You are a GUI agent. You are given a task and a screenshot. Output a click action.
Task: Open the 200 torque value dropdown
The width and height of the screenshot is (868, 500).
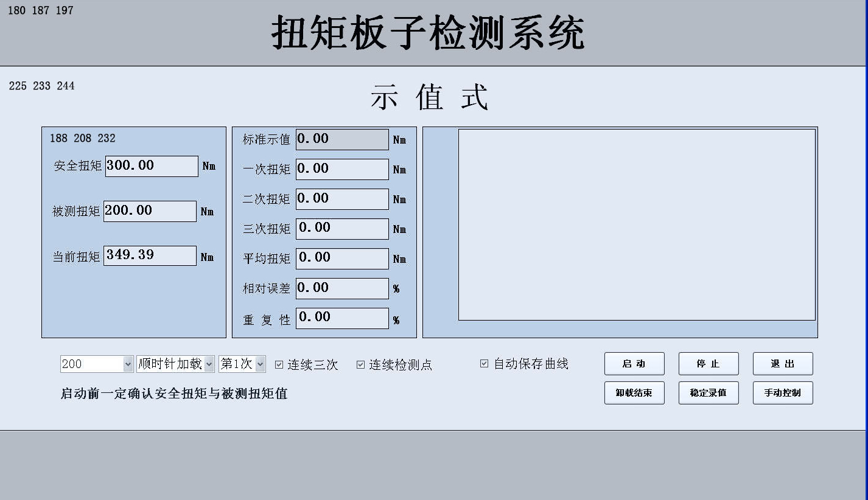click(128, 364)
